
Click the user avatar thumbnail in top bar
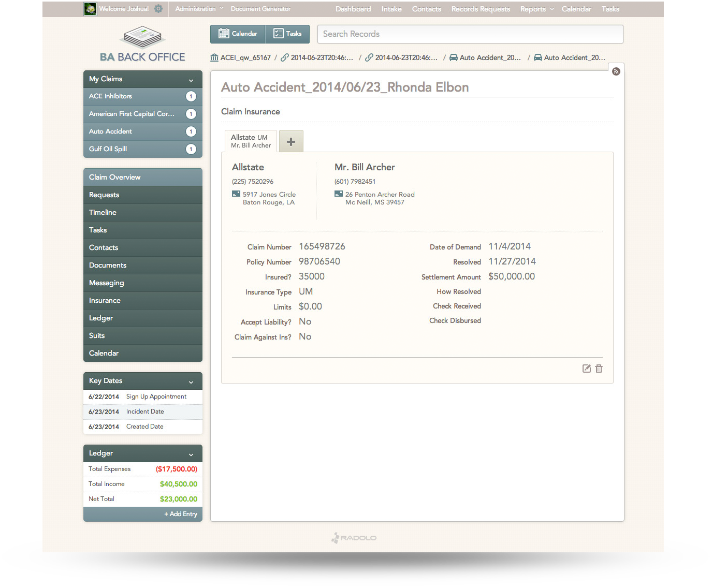pos(90,9)
